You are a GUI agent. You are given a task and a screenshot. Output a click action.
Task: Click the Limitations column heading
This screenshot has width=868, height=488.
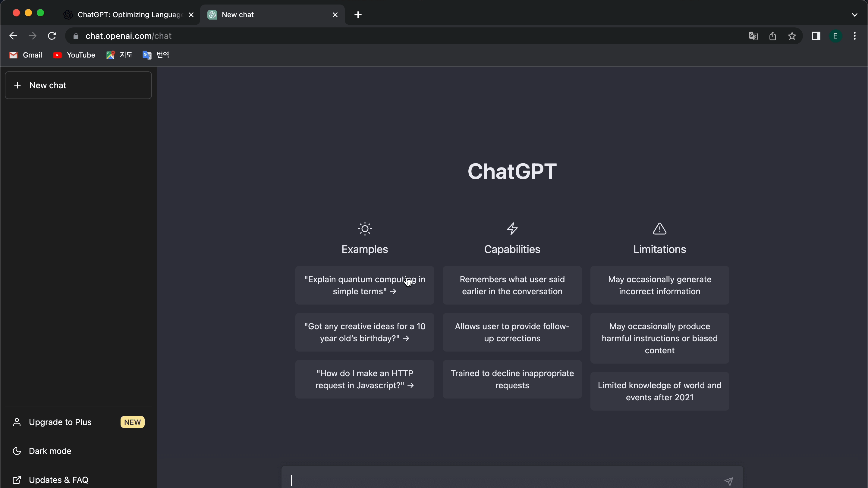click(x=659, y=249)
